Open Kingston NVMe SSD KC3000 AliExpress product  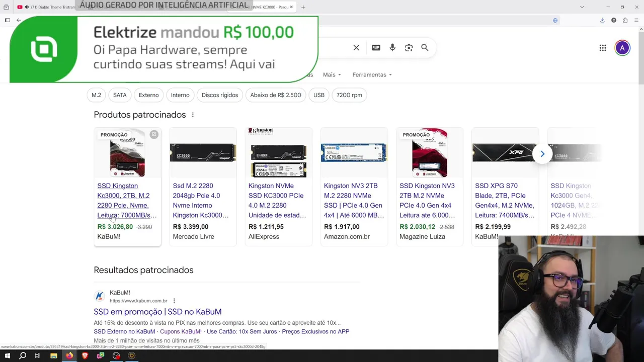[277, 201]
